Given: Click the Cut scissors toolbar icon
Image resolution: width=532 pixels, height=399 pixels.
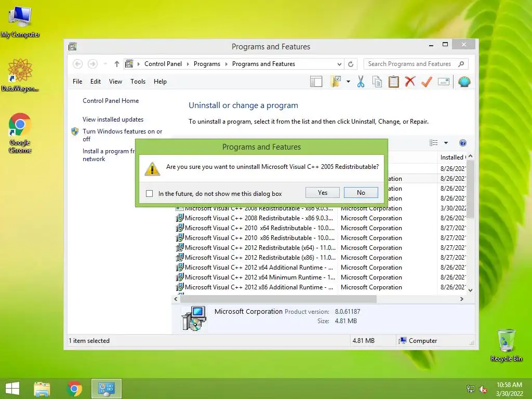Looking at the screenshot, I should (361, 82).
